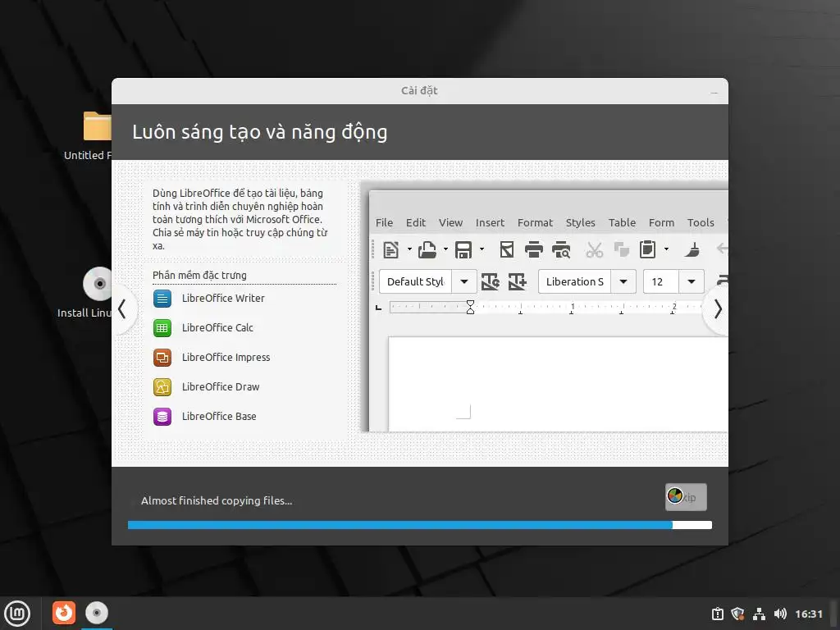Open the Liberation font name dropdown
Image resolution: width=840 pixels, height=630 pixels.
point(623,282)
